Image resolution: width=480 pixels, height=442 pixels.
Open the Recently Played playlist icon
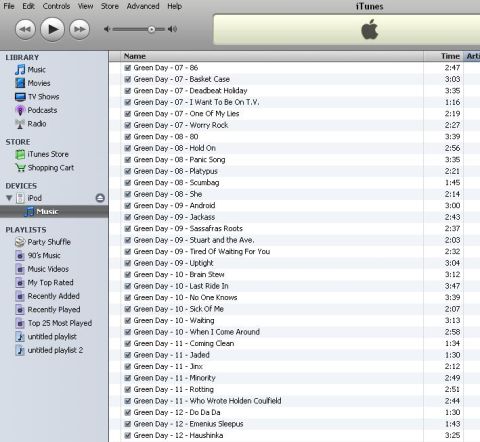20,310
